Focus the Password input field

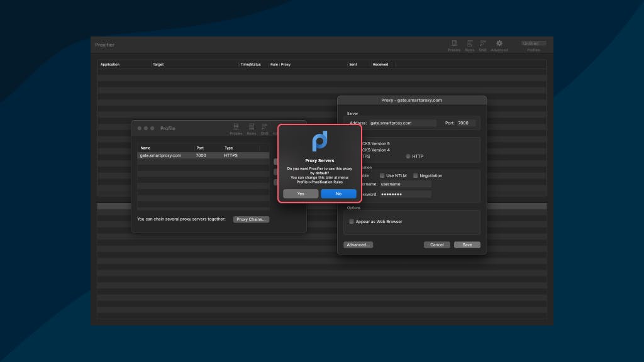406,195
